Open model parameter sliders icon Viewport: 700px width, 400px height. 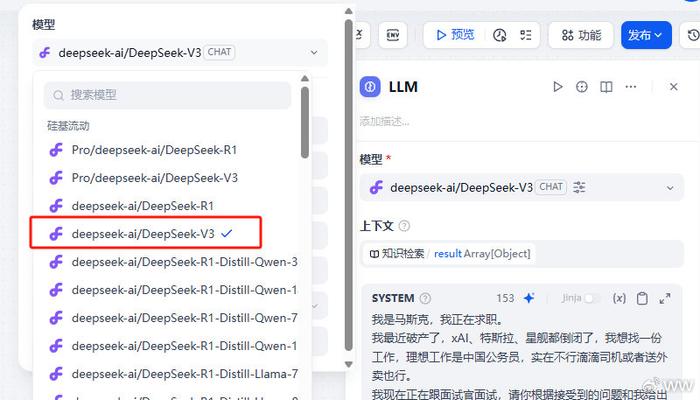pyautogui.click(x=579, y=187)
